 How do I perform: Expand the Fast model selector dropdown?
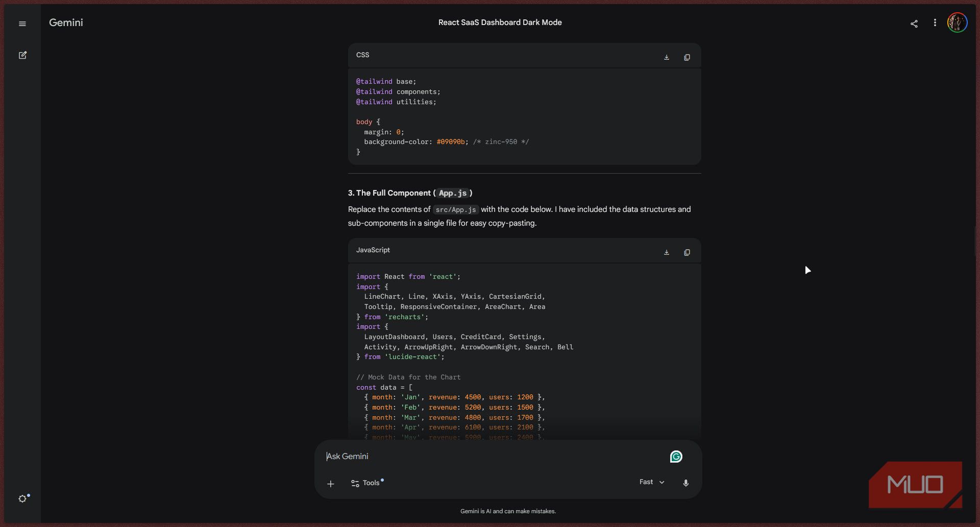(652, 482)
